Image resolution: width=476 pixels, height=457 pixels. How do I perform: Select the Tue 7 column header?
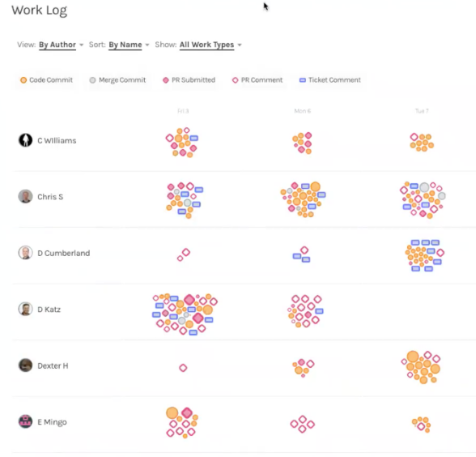coord(422,111)
